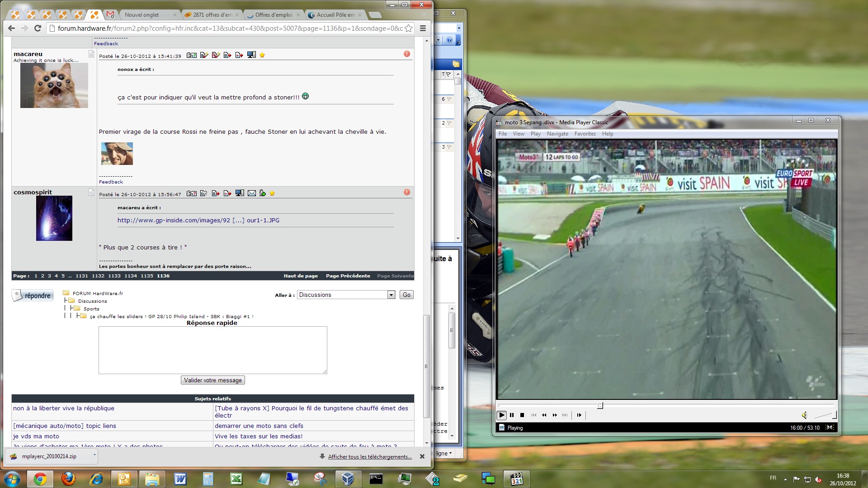This screenshot has width=868, height=488.
Task: Open the gp-inside.com image link
Action: pos(198,221)
